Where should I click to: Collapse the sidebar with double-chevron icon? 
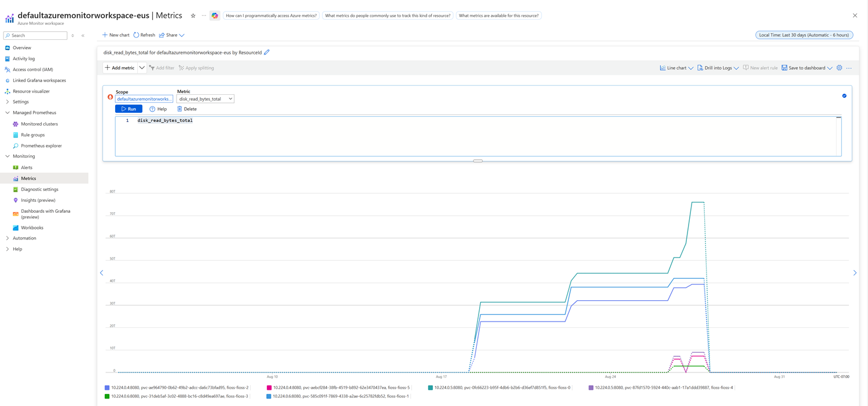(x=83, y=36)
